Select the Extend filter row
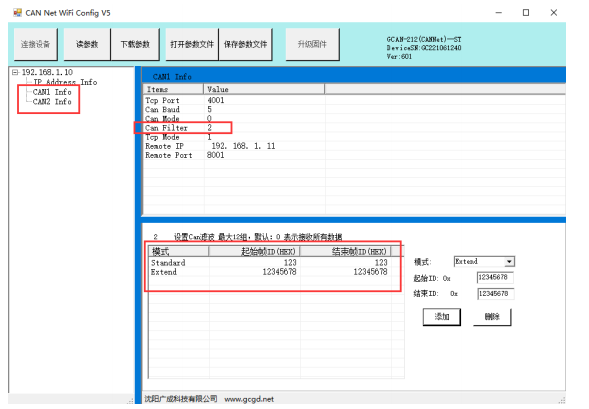 [269, 272]
